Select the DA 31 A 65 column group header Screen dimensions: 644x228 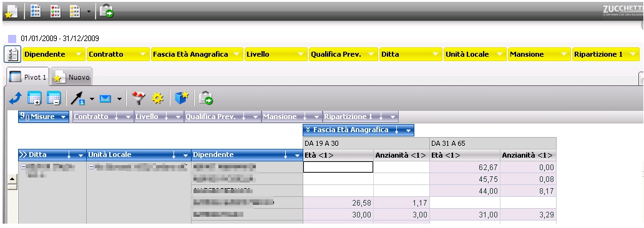493,143
